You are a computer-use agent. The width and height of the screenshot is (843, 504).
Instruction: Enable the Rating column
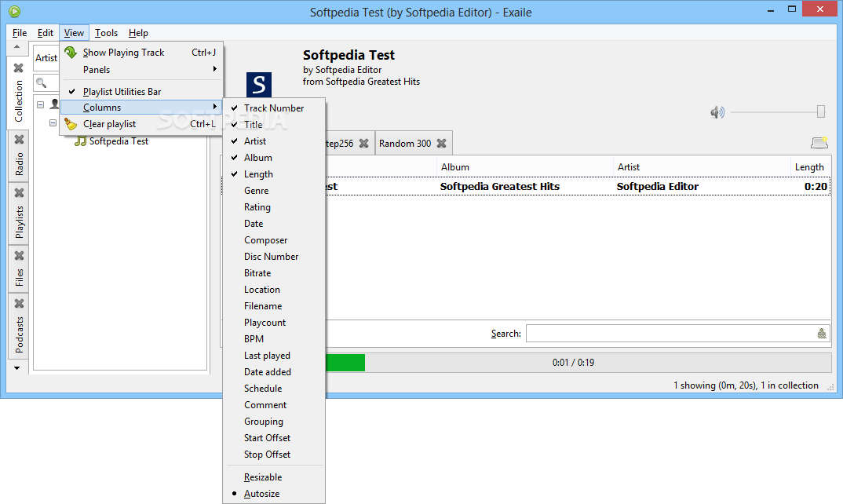pyautogui.click(x=274, y=207)
